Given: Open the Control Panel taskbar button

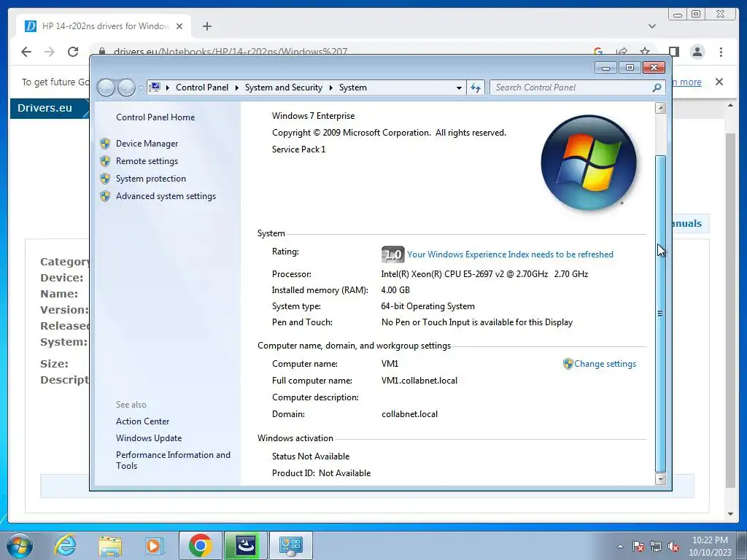Looking at the screenshot, I should point(291,545).
